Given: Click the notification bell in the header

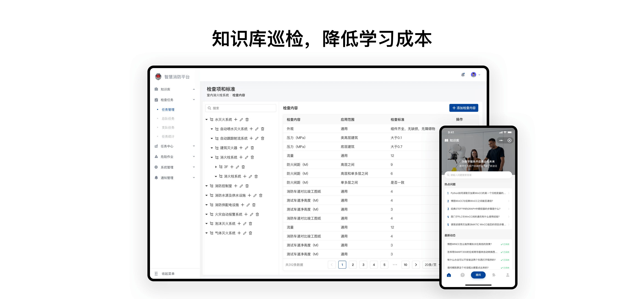Looking at the screenshot, I should (x=463, y=75).
